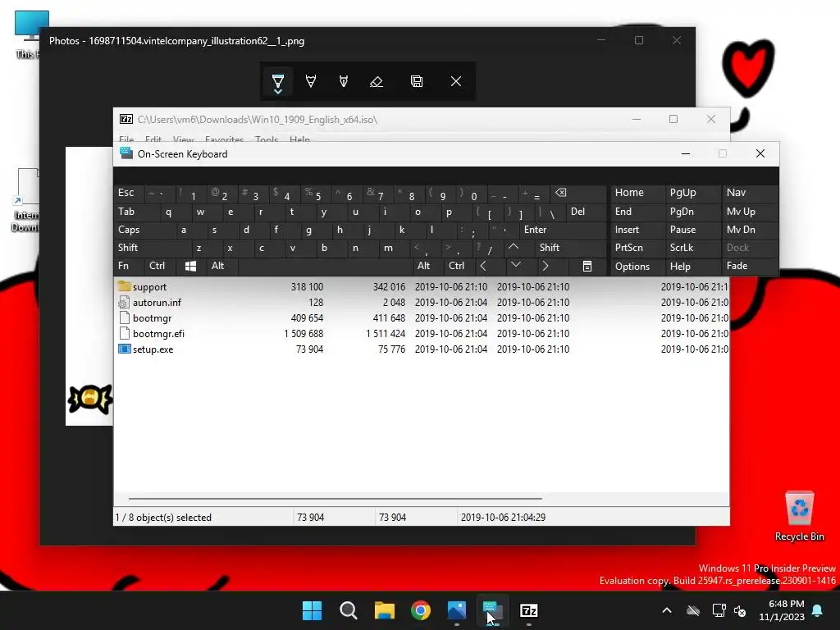The height and width of the screenshot is (630, 840).
Task: Toggle the Caps key on On-Screen Keyboard
Action: pos(144,230)
